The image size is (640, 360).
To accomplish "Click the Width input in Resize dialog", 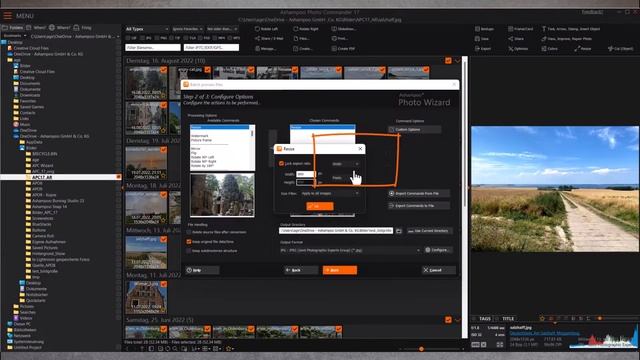I will coord(306,174).
